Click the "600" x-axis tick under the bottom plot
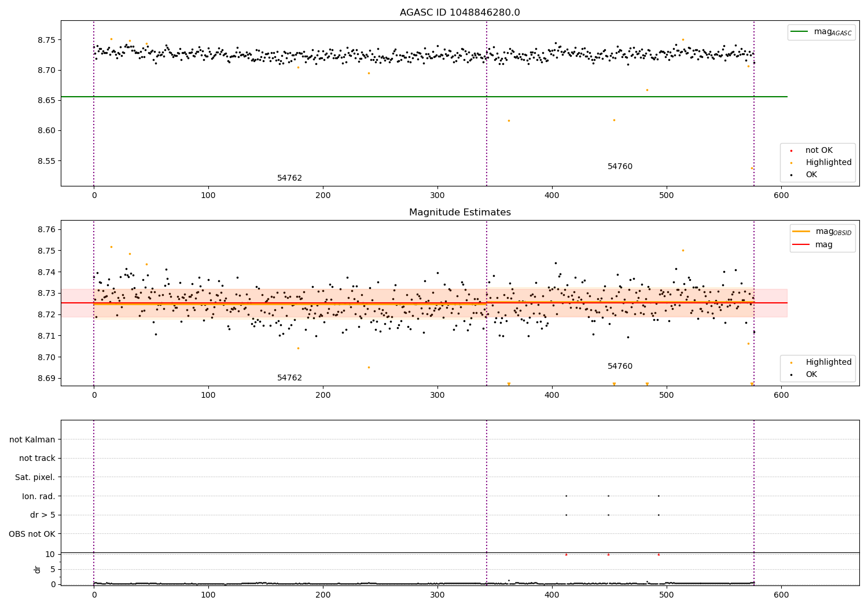Screen dimensions: 868x608 tap(781, 595)
